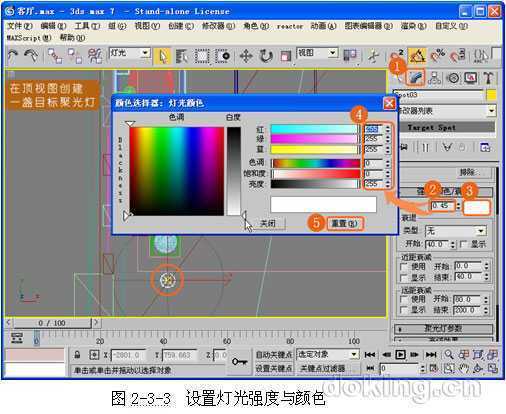This screenshot has width=506, height=414.
Task: Select the Rotate tool
Action: (266, 56)
